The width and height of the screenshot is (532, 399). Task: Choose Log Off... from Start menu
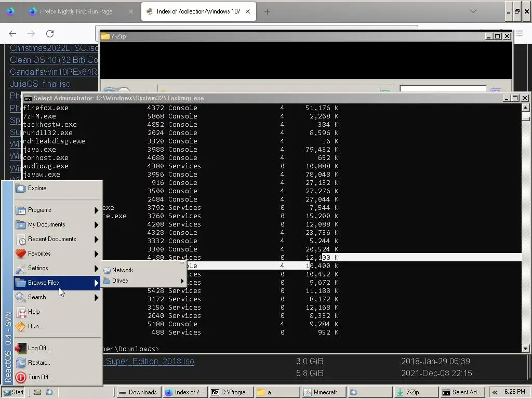pyautogui.click(x=58, y=348)
